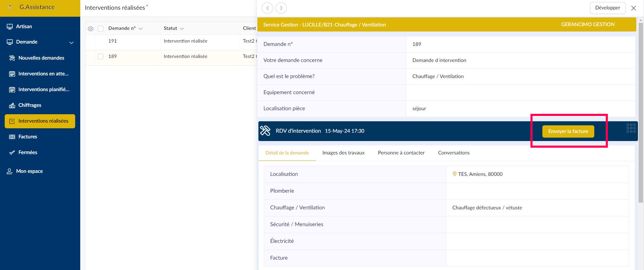The width and height of the screenshot is (644, 270).
Task: Click the Mon espace user icon
Action: point(10,171)
